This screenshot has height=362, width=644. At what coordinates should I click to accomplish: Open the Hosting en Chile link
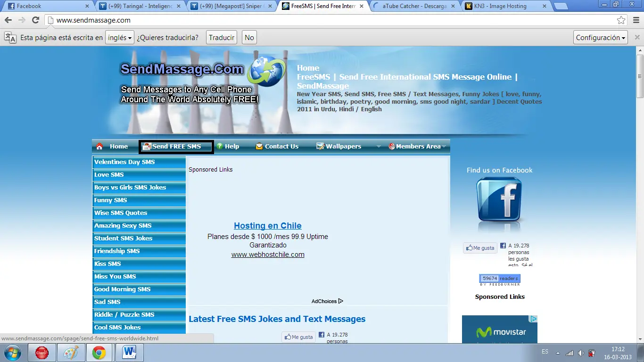pyautogui.click(x=268, y=226)
